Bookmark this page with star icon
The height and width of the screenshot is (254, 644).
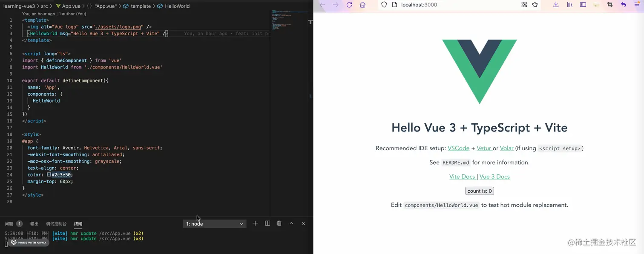535,5
